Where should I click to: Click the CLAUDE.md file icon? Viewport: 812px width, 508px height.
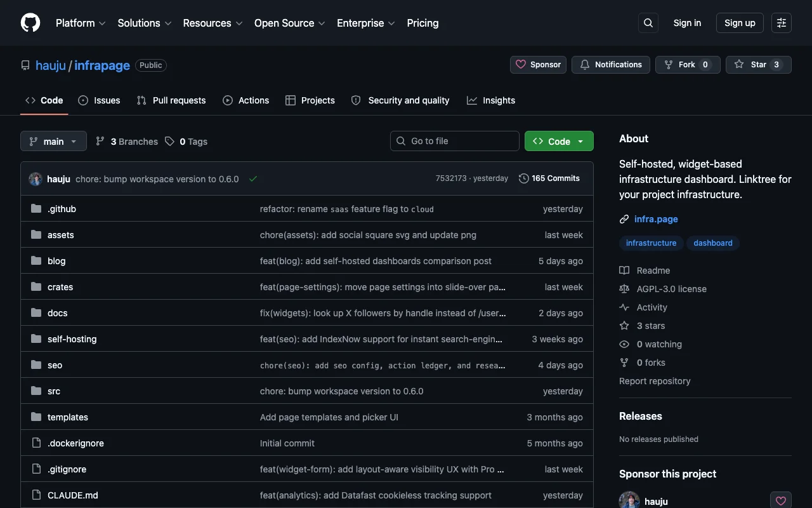click(x=36, y=495)
